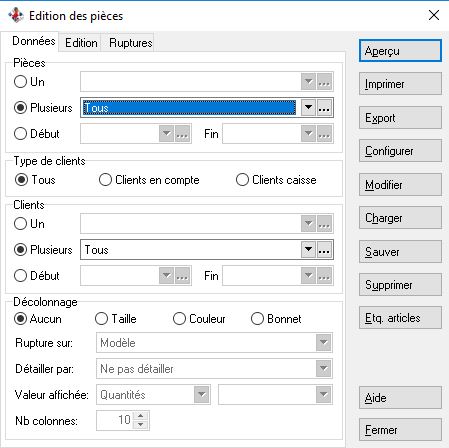Image resolution: width=449 pixels, height=448 pixels.
Task: Click the Export button
Action: [x=400, y=118]
